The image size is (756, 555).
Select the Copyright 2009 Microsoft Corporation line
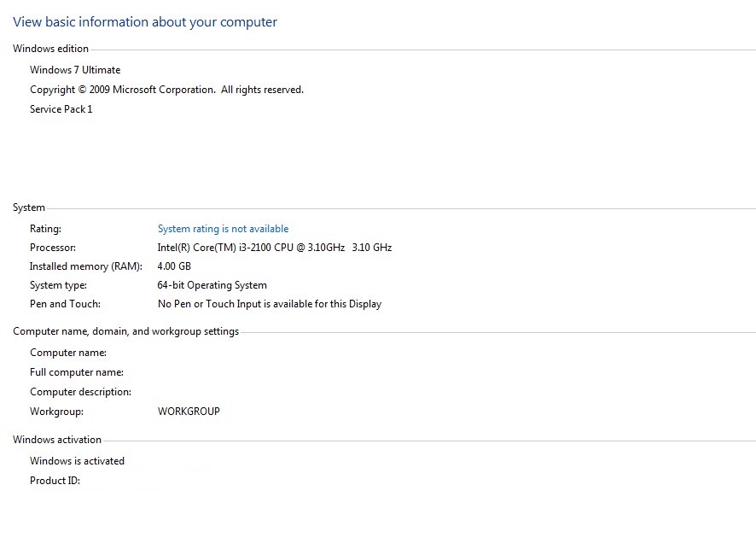coord(167,90)
